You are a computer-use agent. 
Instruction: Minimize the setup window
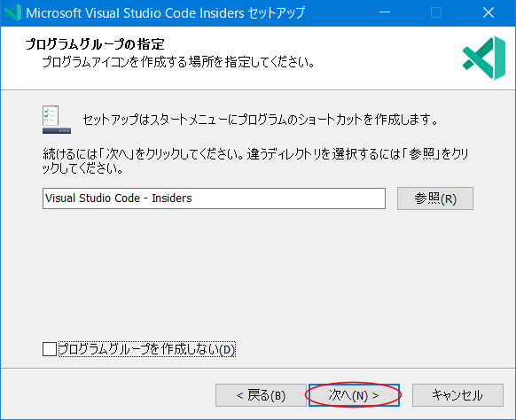pyautogui.click(x=385, y=12)
